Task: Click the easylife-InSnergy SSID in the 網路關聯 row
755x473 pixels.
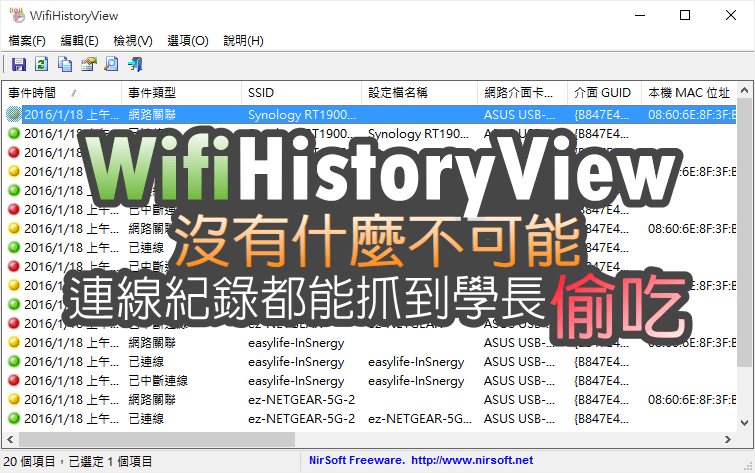Action: [296, 343]
